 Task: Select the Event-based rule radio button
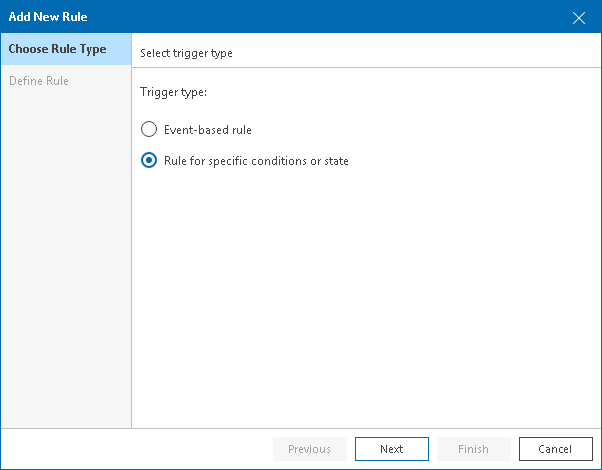[149, 129]
